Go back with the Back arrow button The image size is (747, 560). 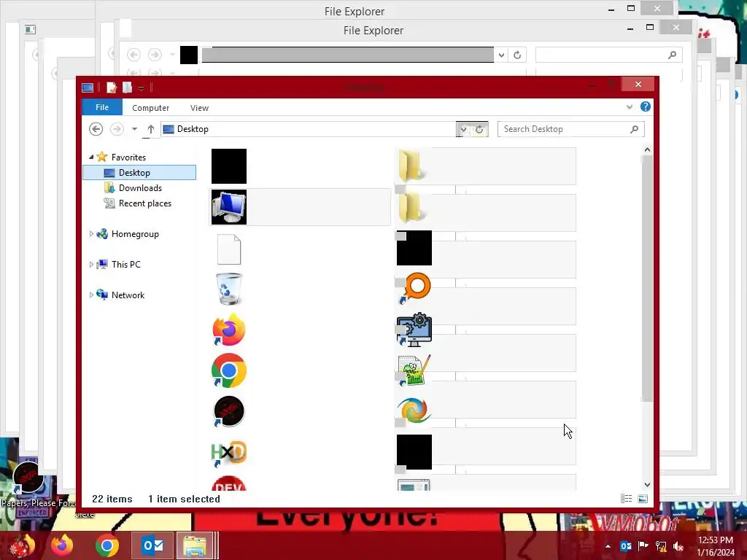pyautogui.click(x=96, y=129)
